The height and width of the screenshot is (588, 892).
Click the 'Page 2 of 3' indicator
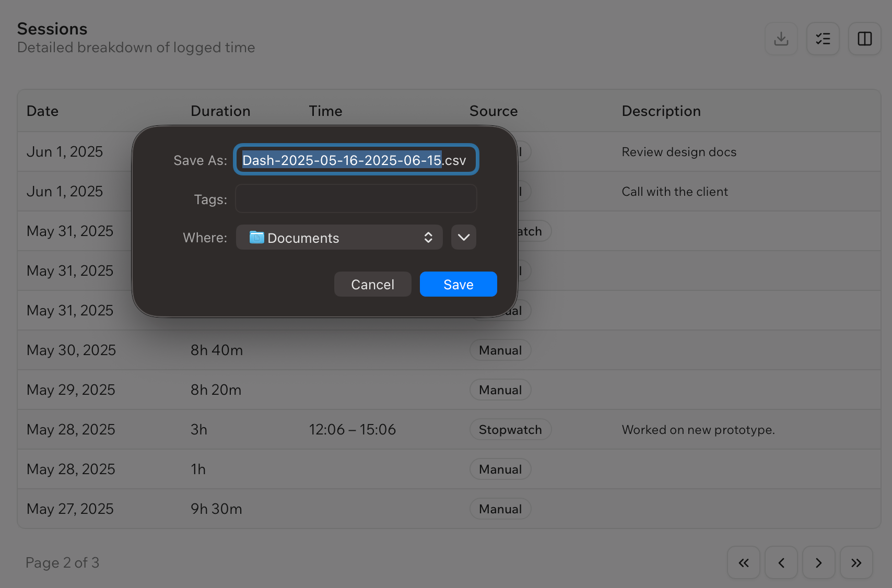click(62, 563)
